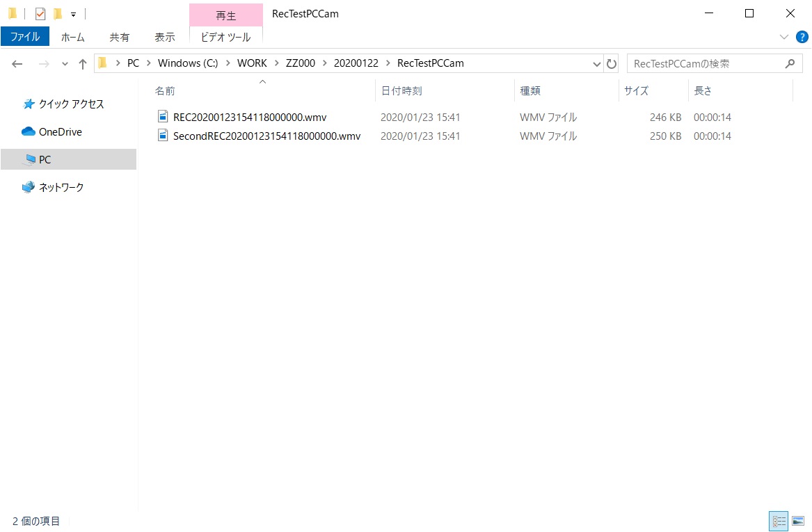The image size is (812, 532).
Task: Sort by the 種類 column header
Action: tap(530, 90)
